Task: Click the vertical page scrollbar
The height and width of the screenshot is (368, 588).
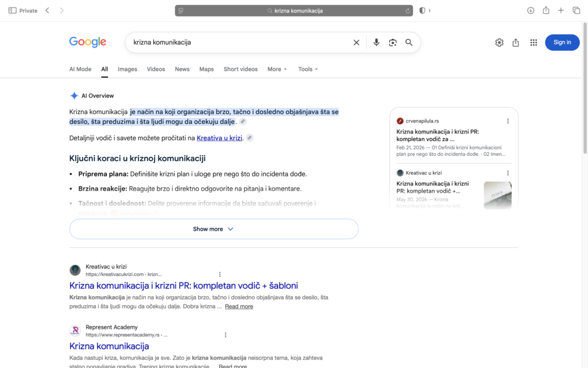Action: (585, 88)
